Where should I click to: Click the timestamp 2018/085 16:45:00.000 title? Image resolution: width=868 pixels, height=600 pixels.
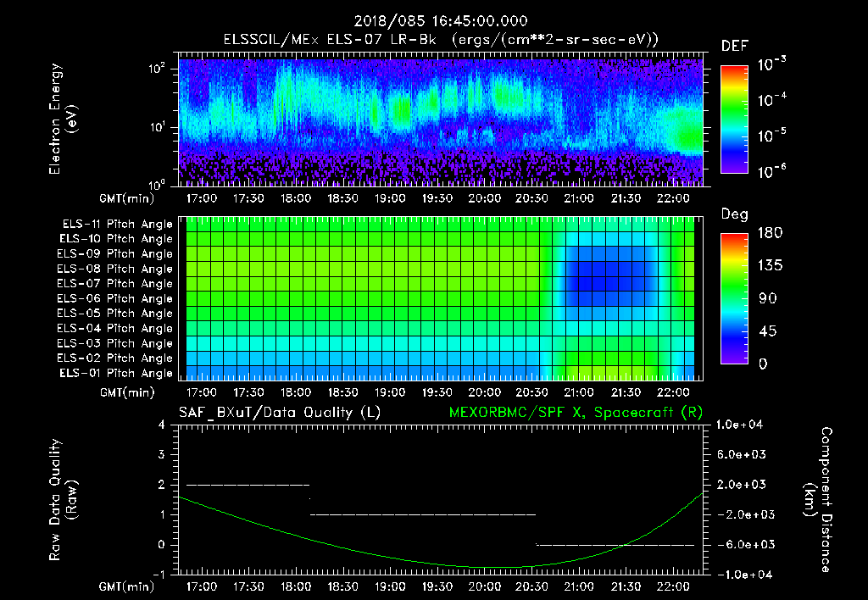(x=441, y=21)
